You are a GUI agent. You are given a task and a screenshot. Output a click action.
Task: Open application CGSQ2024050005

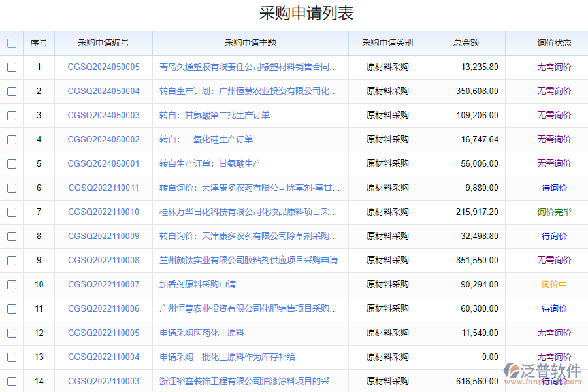[101, 67]
